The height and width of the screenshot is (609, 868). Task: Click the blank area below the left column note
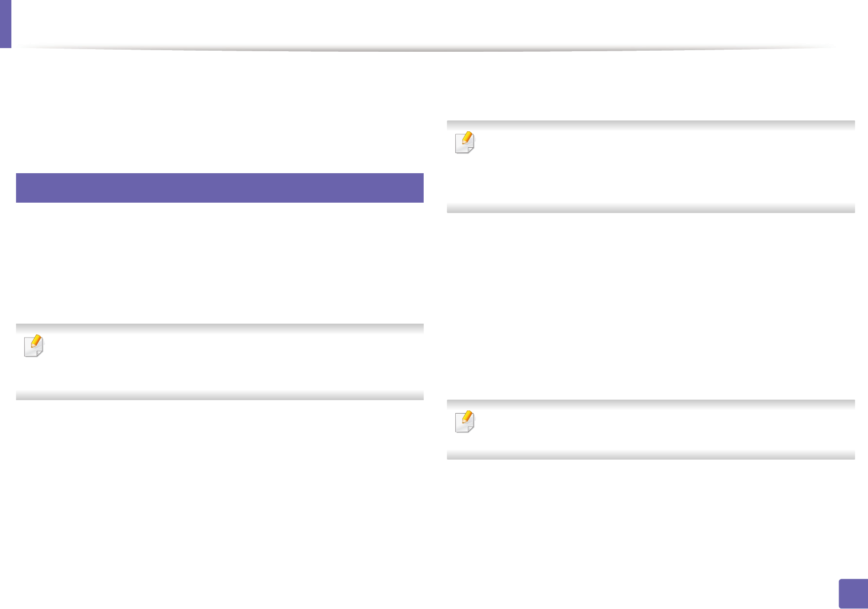click(219, 491)
